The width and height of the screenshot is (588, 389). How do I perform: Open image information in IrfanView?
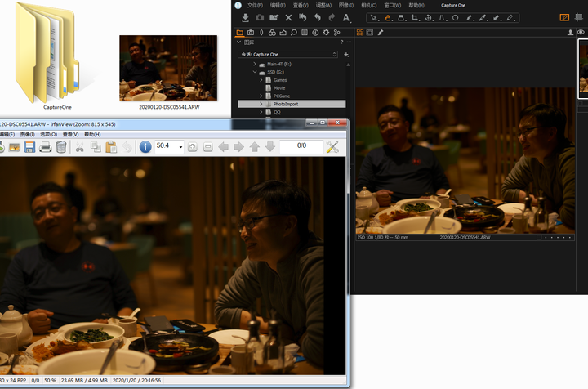point(145,146)
